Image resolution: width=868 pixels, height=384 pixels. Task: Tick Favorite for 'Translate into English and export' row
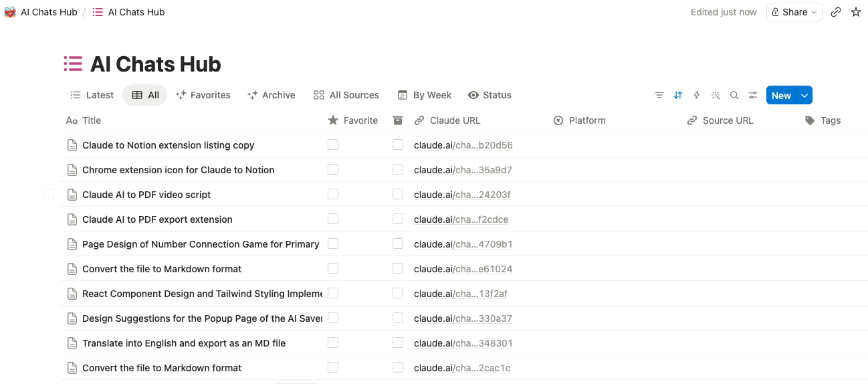(333, 343)
